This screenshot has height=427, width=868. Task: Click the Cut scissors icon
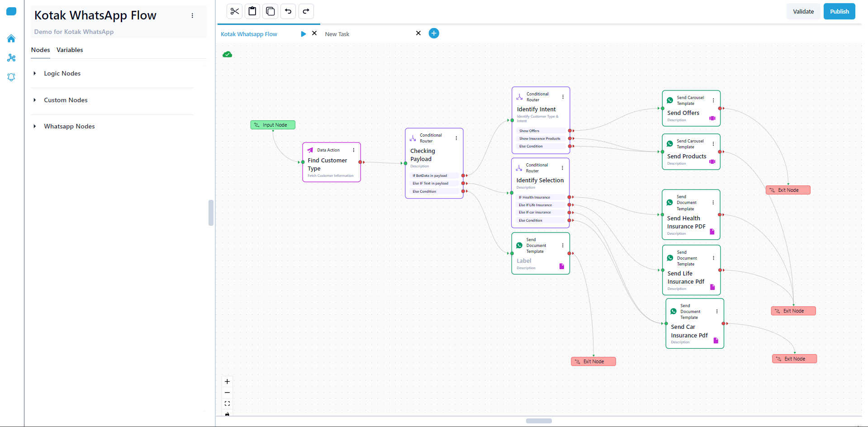tap(234, 11)
